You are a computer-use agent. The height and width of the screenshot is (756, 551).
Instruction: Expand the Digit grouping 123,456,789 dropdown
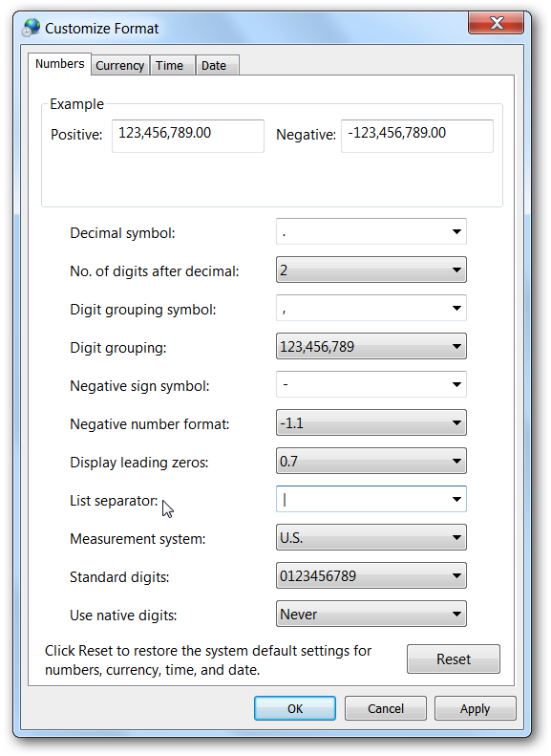(371, 346)
